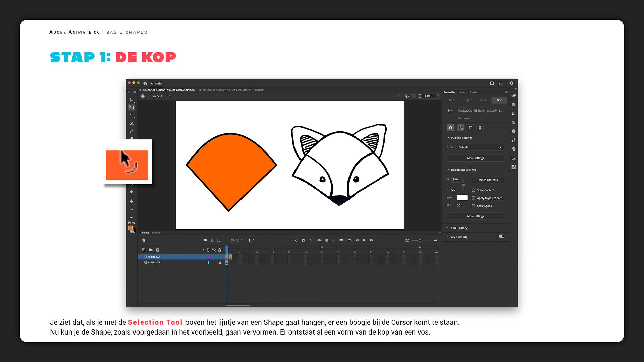This screenshot has height=362, width=644.
Task: Click the Match contents button
Action: 488,180
